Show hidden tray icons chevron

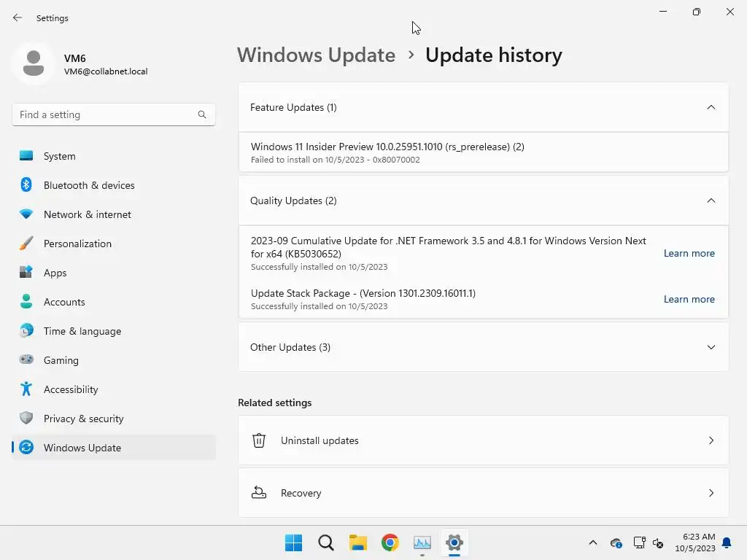click(x=592, y=542)
